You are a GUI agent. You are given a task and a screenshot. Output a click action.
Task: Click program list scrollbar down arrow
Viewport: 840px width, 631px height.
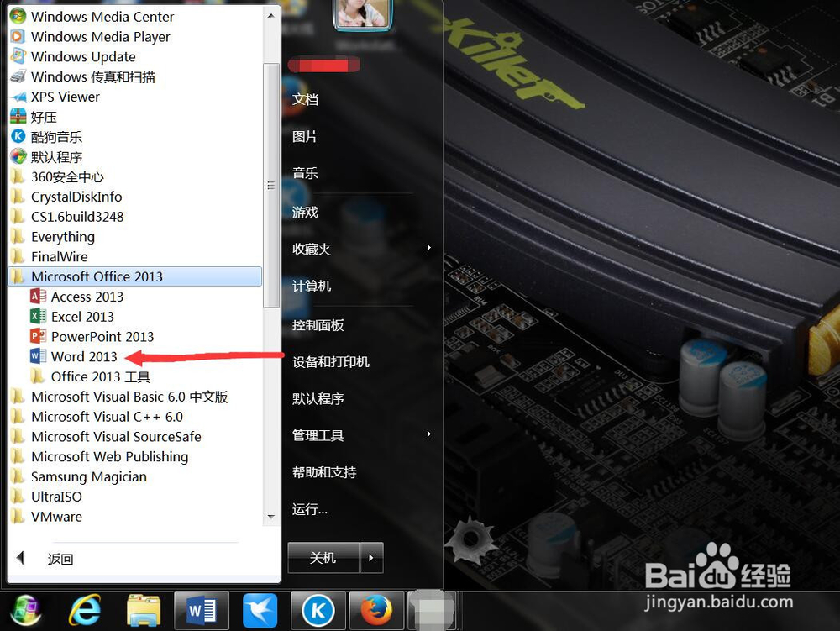pos(271,517)
